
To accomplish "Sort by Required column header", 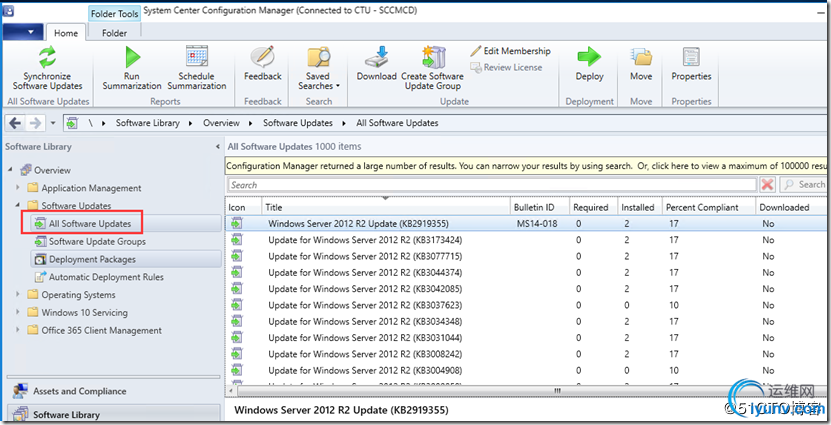I will pyautogui.click(x=594, y=207).
